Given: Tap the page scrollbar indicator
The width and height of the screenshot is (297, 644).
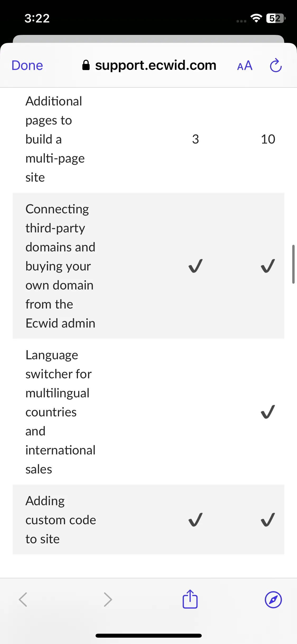Looking at the screenshot, I should (293, 264).
